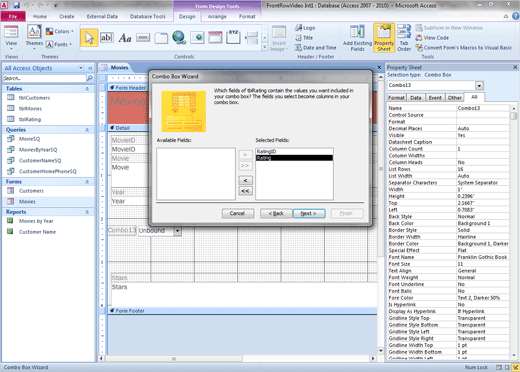This screenshot has height=372, width=520.
Task: Expand the Colors dropdown in Themes
Action: coord(60,31)
